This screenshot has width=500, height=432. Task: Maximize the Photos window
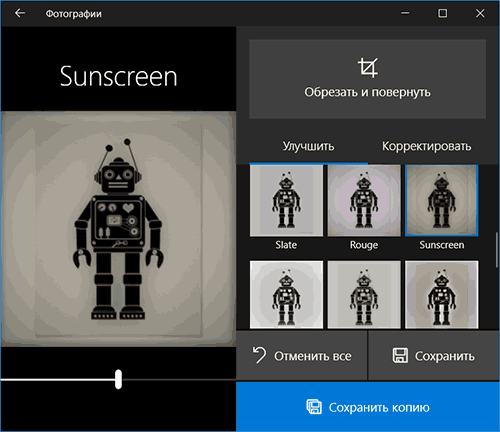[x=442, y=13]
